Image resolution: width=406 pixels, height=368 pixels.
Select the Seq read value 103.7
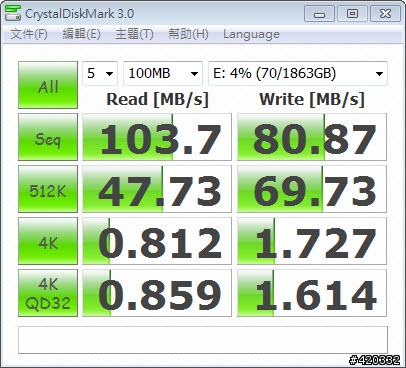[157, 137]
